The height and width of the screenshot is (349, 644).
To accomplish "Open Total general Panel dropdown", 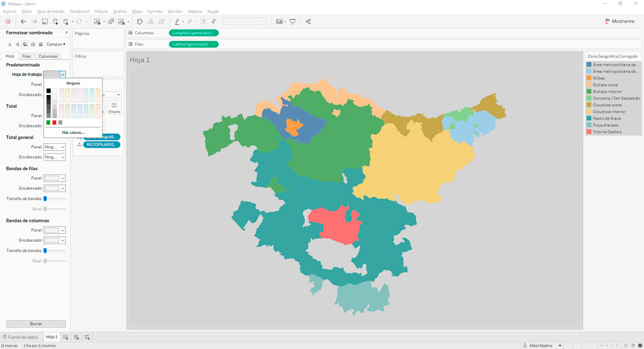I will click(x=55, y=147).
